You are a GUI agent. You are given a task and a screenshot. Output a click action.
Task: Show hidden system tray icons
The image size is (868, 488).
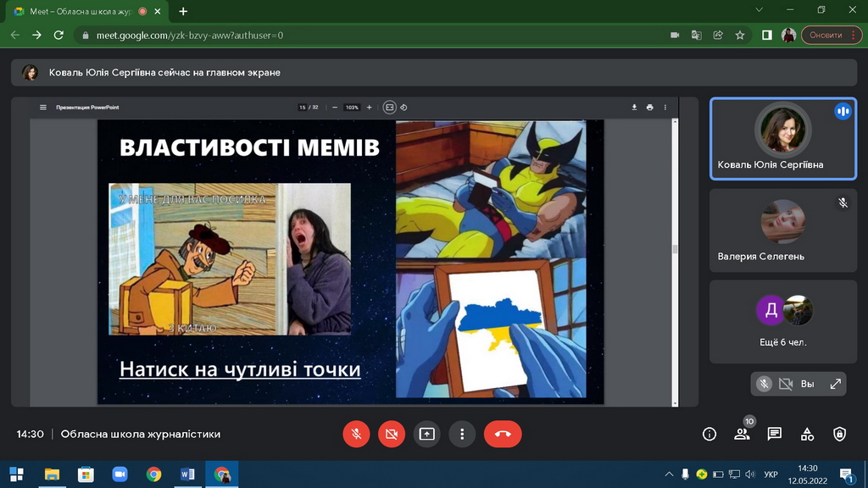pos(669,474)
